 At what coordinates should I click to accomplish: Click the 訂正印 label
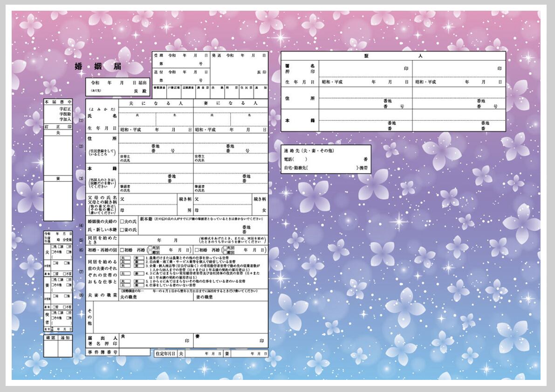[x=58, y=127]
